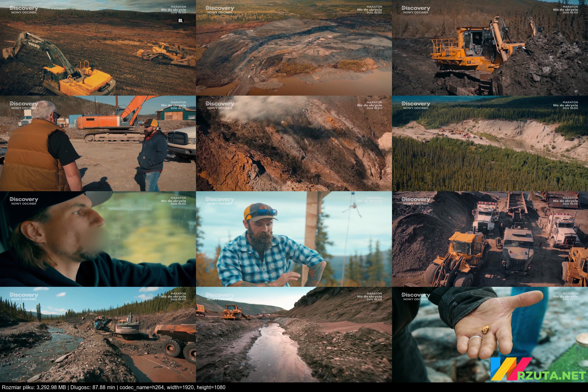Viewport: 588px width, 392px height.
Task: Click the AL badge icon in first frame
Action: (x=180, y=20)
